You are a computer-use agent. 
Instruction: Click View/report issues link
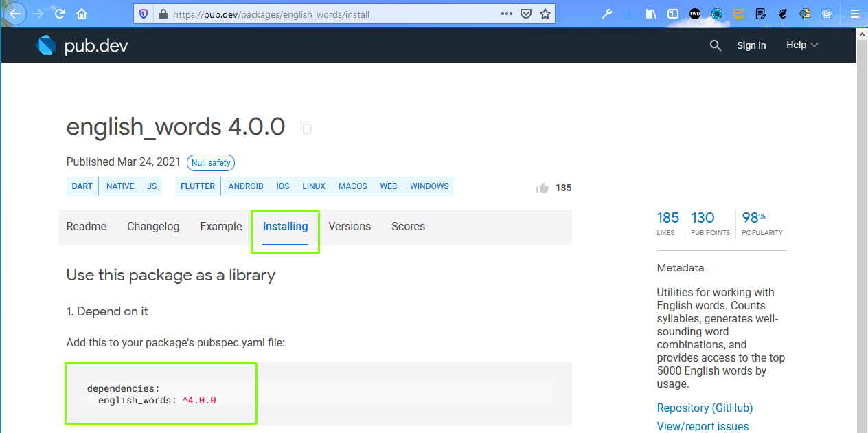(703, 427)
